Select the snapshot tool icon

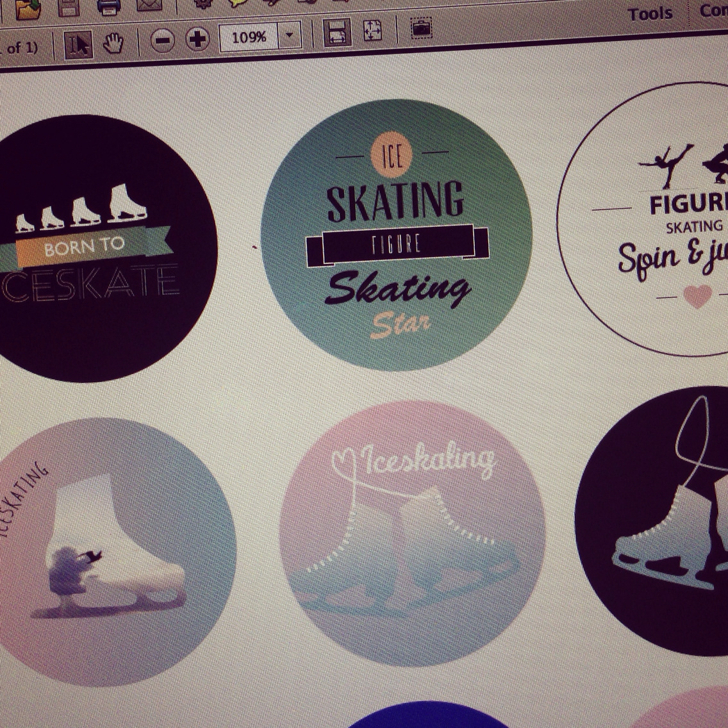pyautogui.click(x=422, y=28)
